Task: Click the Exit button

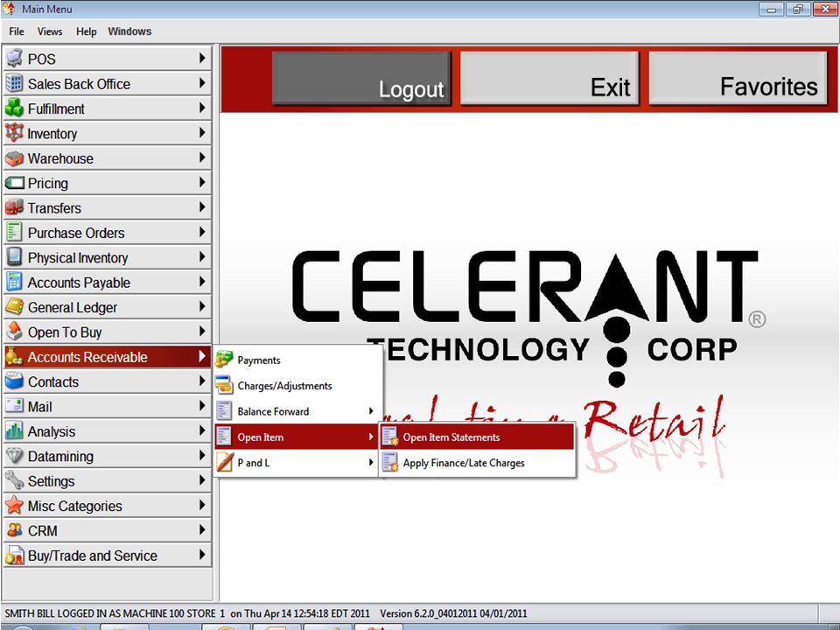Action: [x=549, y=78]
